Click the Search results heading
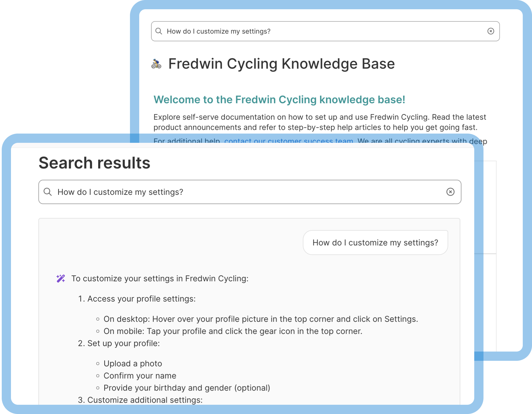Viewport: 532px width, 414px height. (94, 163)
